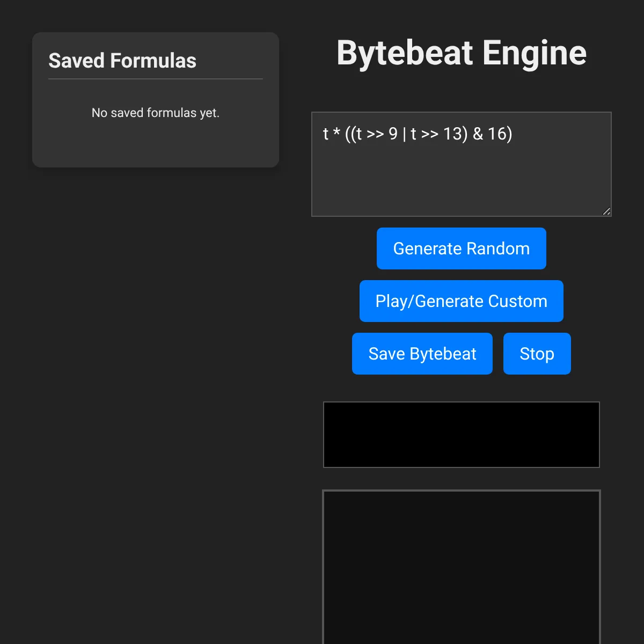Click the divider under Saved Formulas
Screen dimensions: 644x644
tap(155, 80)
